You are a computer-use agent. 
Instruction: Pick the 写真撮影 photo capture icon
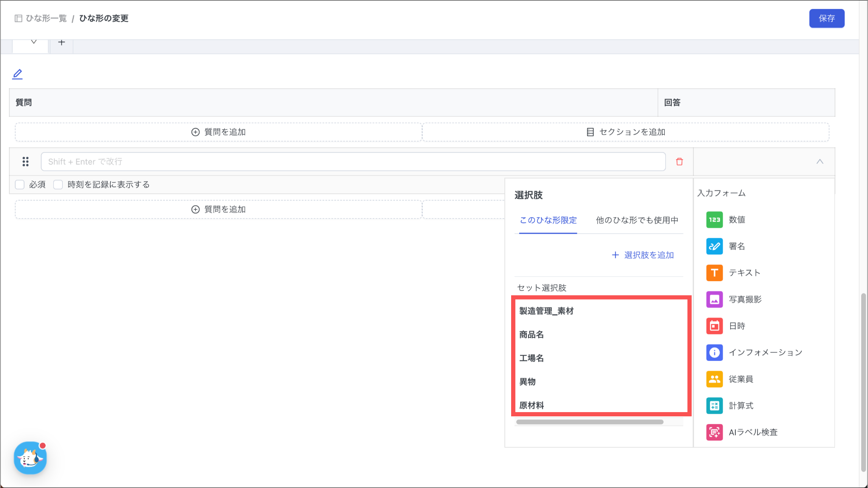[x=714, y=299]
